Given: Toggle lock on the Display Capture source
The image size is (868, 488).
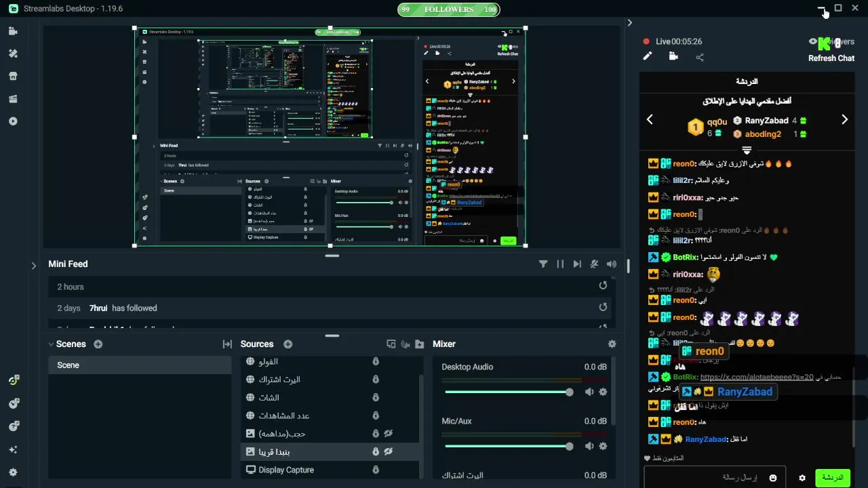Looking at the screenshot, I should point(376,470).
